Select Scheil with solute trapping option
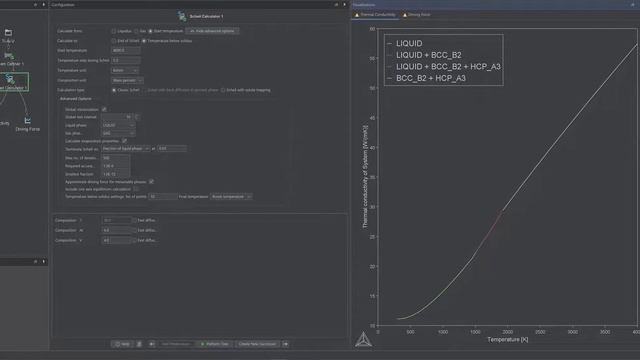The image size is (640, 360). (x=223, y=90)
